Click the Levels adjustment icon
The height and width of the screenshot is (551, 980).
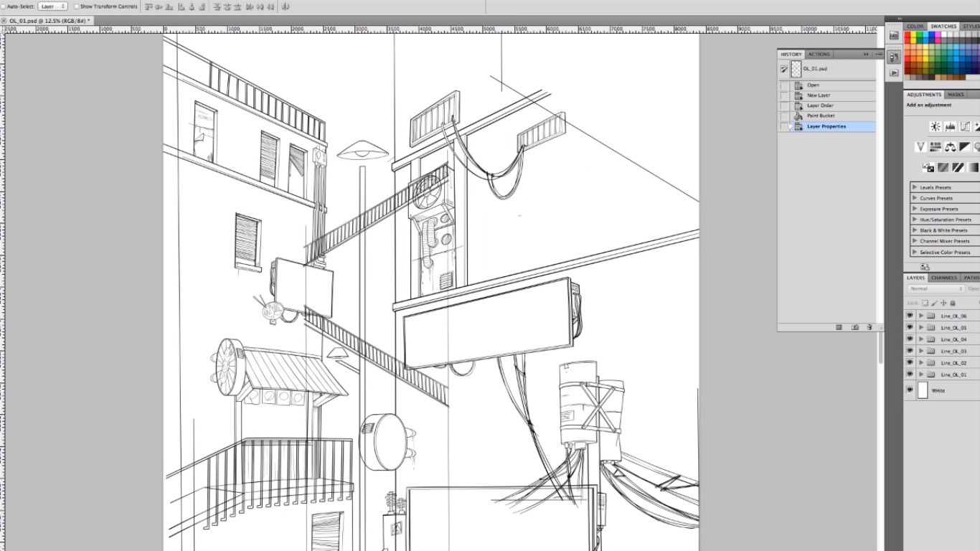pyautogui.click(x=950, y=126)
